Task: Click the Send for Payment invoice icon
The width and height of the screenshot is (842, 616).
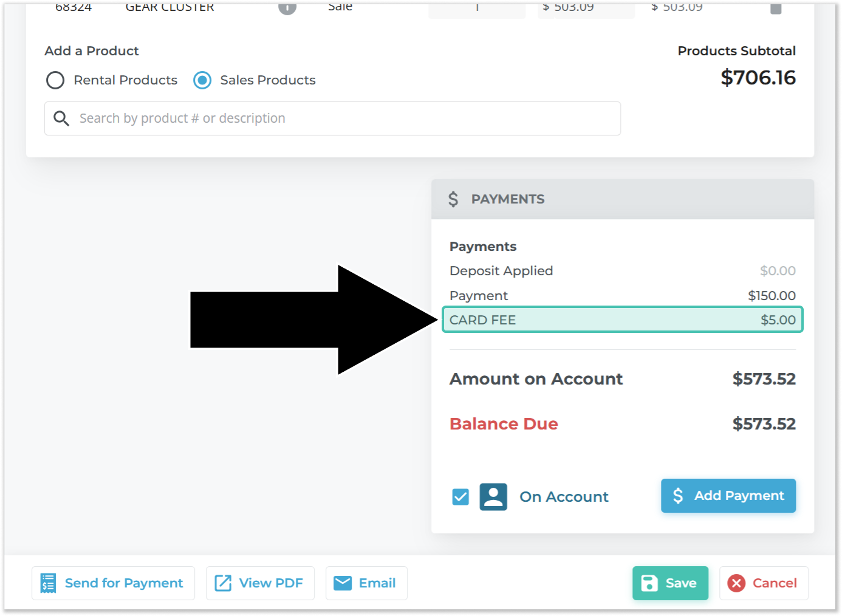Action: click(x=48, y=583)
